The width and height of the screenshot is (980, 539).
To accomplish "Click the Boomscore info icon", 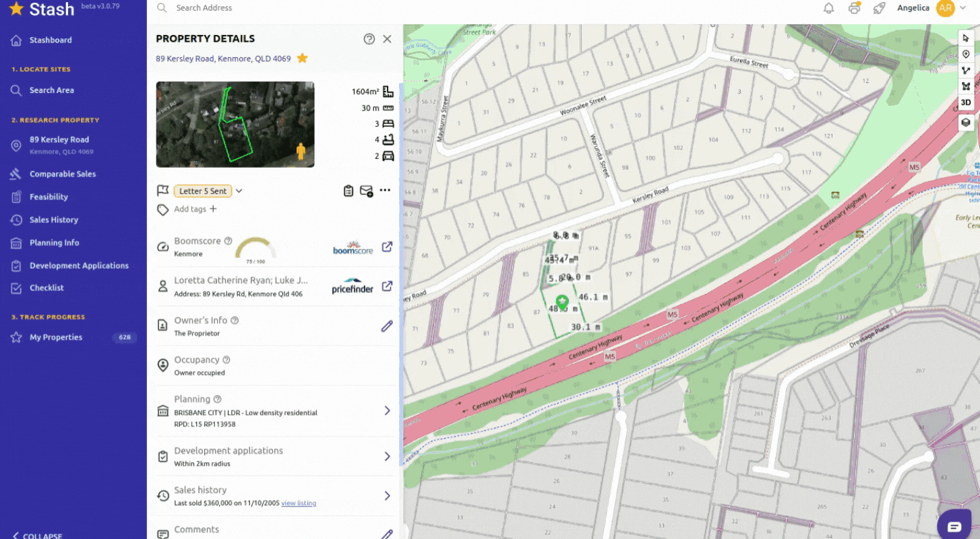I will coord(228,241).
